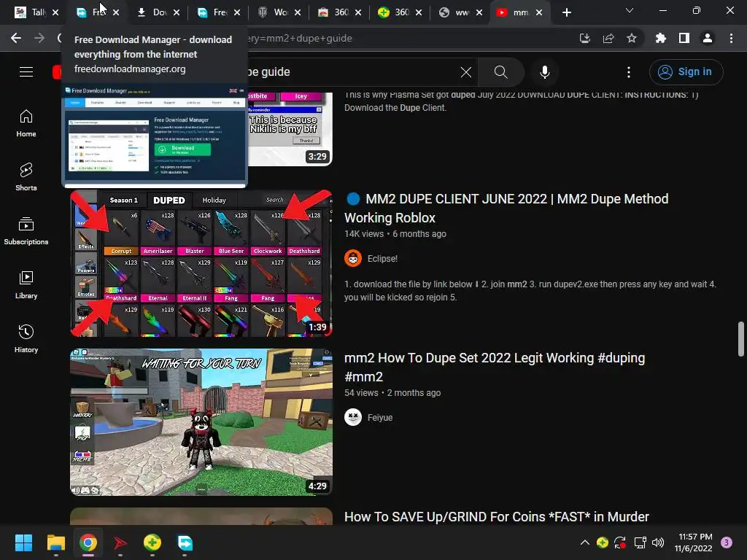Open History in the sidebar
The width and height of the screenshot is (747, 560).
pyautogui.click(x=26, y=338)
